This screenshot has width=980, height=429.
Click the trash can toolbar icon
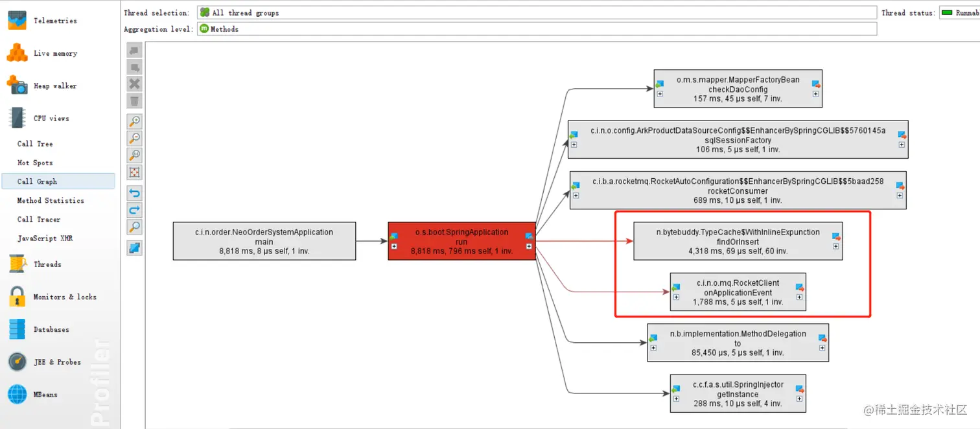(x=134, y=101)
